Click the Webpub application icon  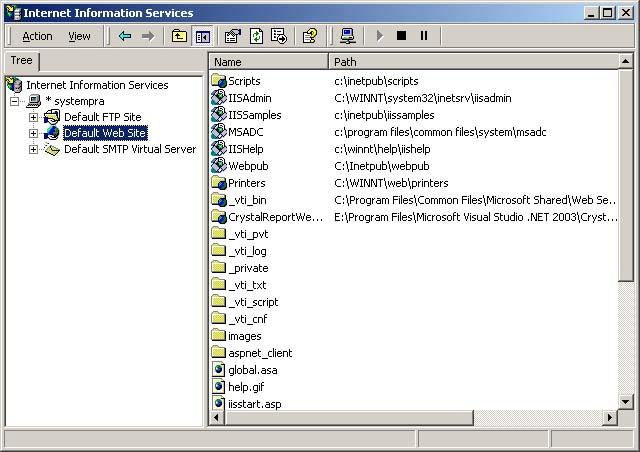tap(219, 166)
